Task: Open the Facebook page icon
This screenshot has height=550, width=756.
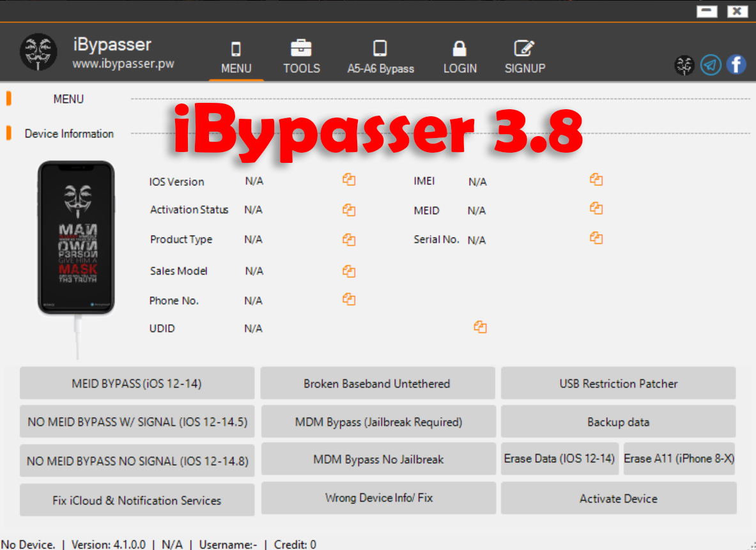Action: 736,65
